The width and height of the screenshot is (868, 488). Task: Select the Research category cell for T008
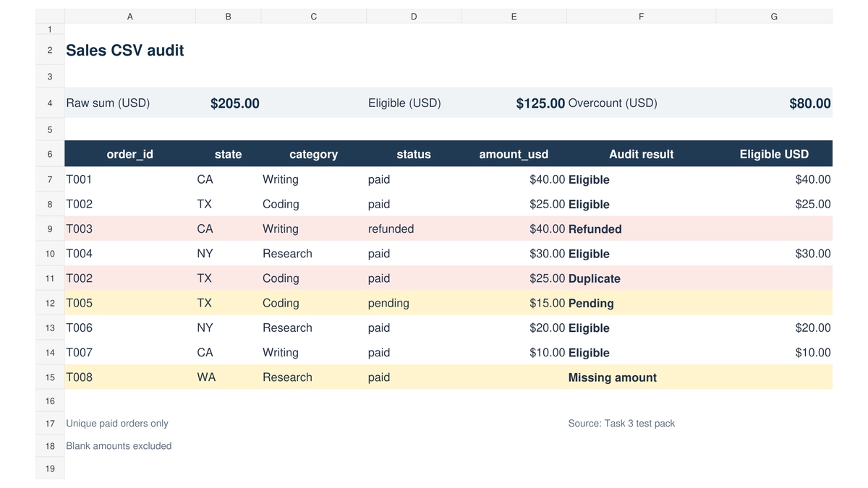point(314,377)
